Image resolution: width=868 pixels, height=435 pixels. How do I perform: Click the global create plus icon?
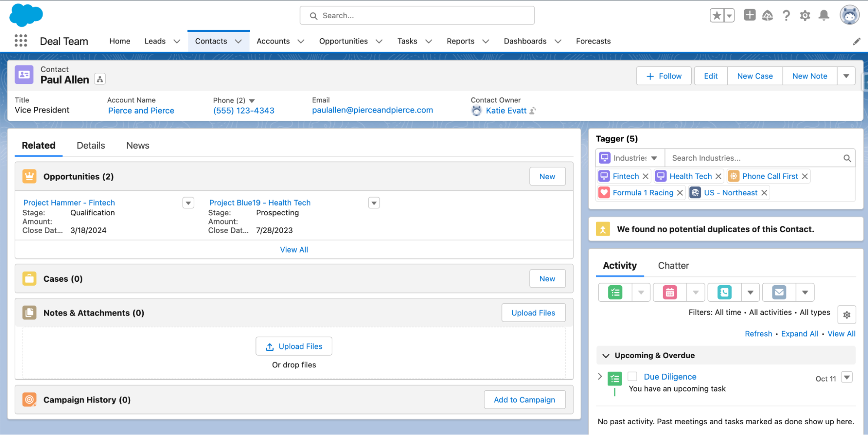pos(749,15)
